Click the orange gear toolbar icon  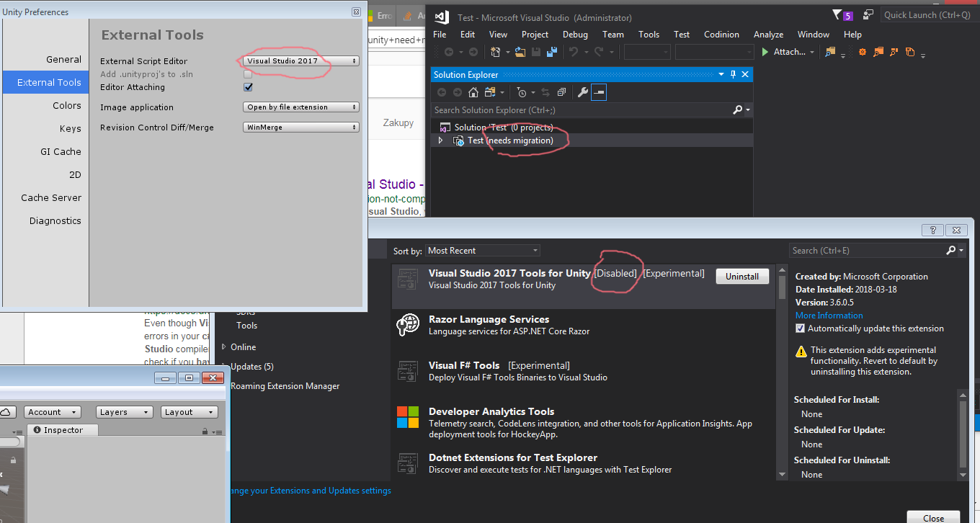pos(862,52)
